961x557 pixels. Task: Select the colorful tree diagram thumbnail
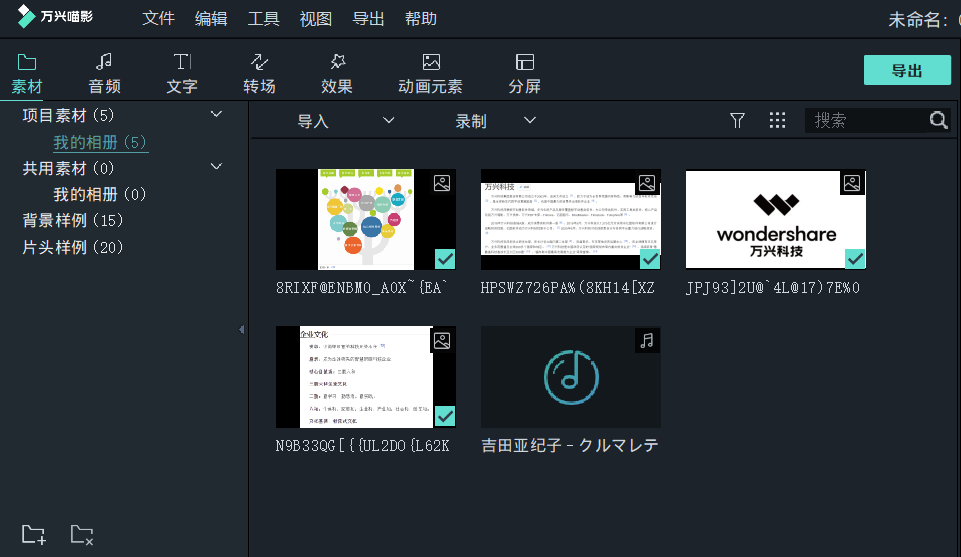366,219
